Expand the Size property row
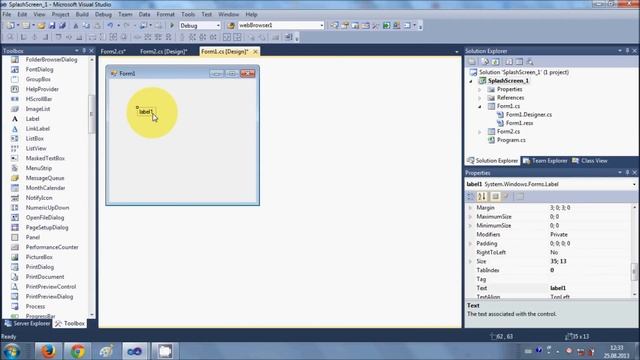This screenshot has width=640, height=360. [x=470, y=261]
